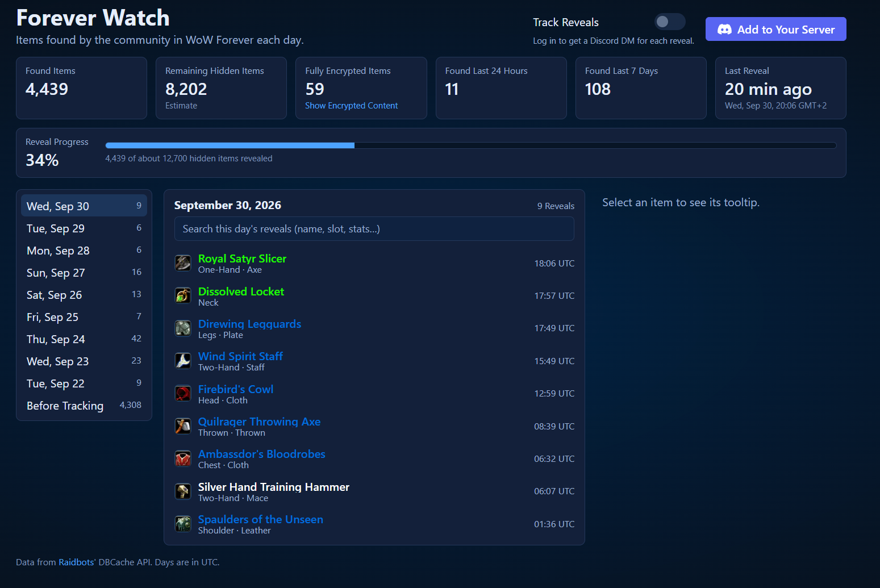
Task: Select Wind Spirit Staff item name
Action: (x=240, y=356)
